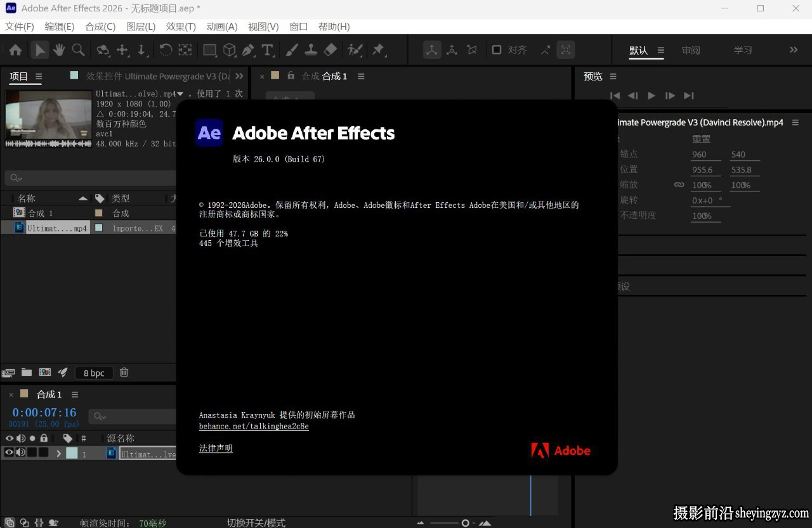Delete selected item with trash icon
Screen dimensions: 812x528
124,373
